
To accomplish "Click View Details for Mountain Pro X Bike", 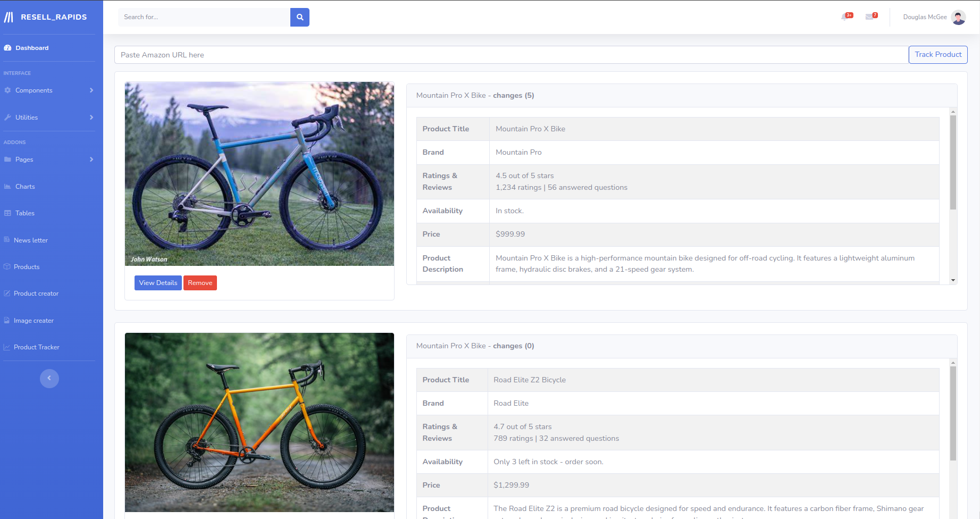I will [158, 283].
